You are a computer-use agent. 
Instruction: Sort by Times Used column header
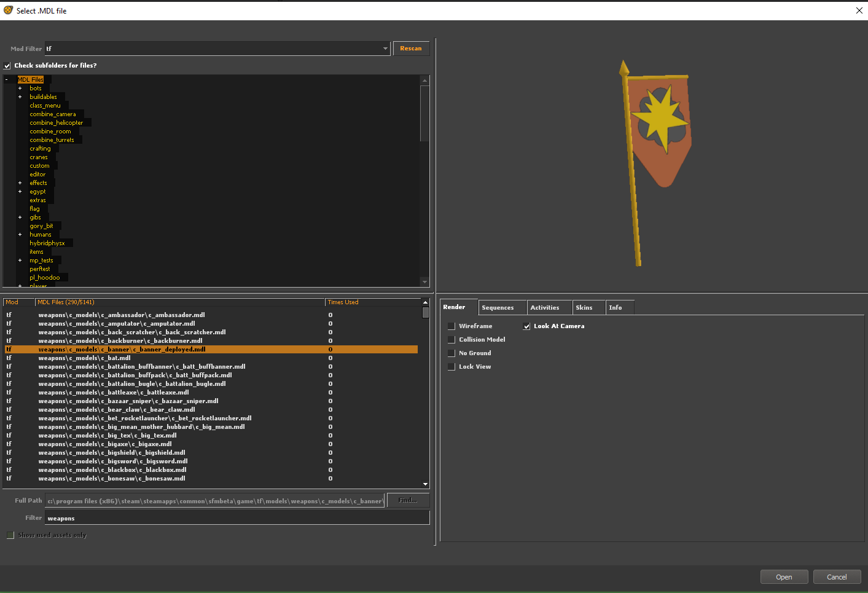point(373,302)
